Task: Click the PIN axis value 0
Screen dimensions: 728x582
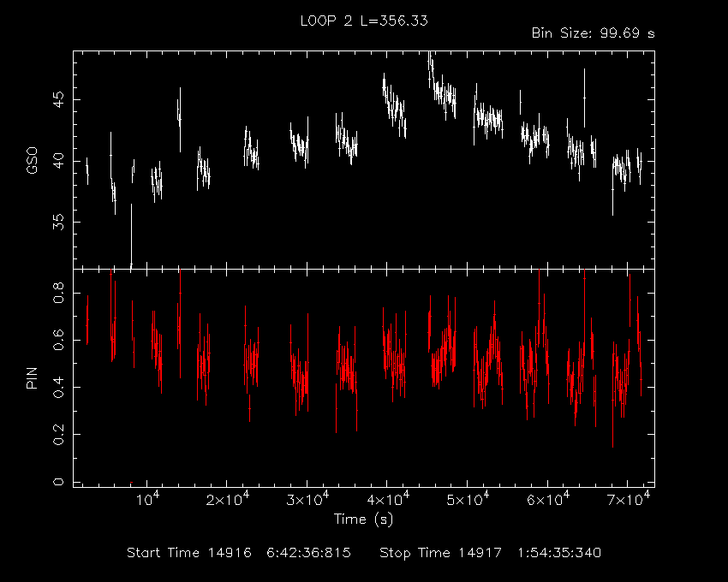Action: click(58, 482)
